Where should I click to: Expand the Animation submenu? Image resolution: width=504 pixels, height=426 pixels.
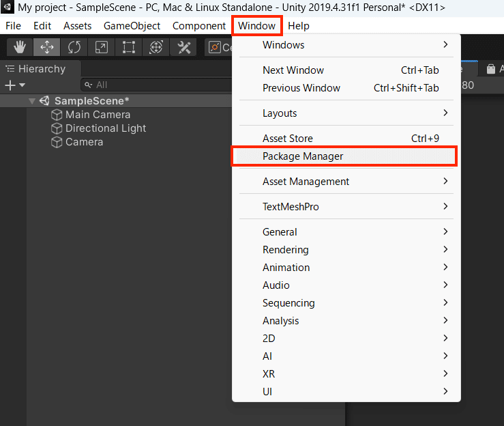pyautogui.click(x=346, y=268)
